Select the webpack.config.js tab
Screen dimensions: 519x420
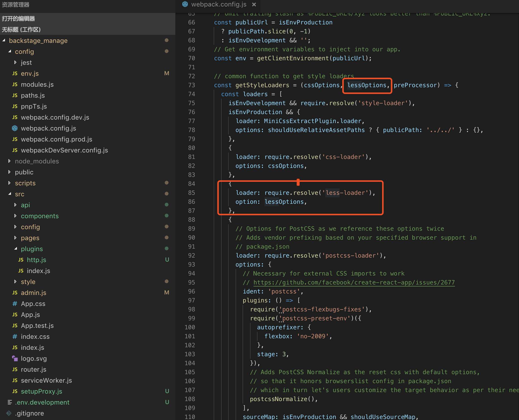pos(218,4)
